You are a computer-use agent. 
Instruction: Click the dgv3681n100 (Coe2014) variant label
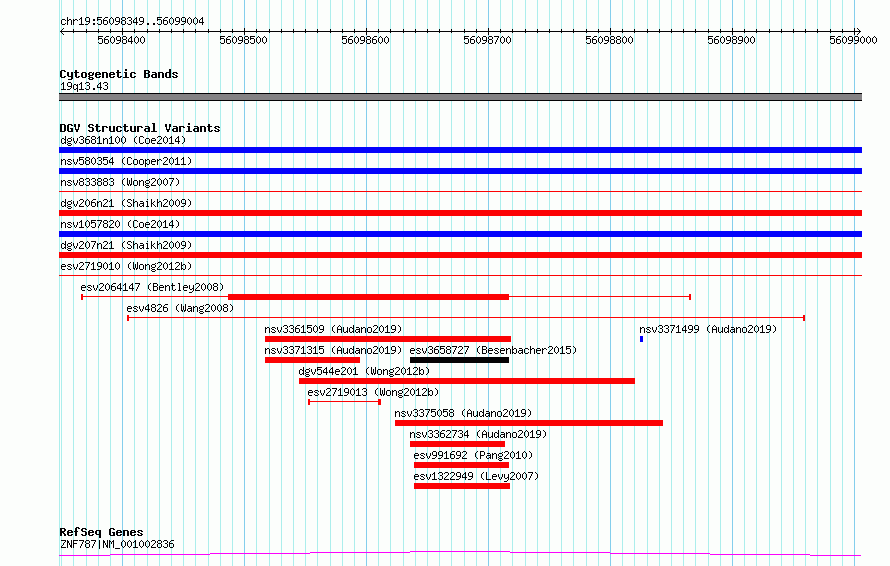coord(123,140)
